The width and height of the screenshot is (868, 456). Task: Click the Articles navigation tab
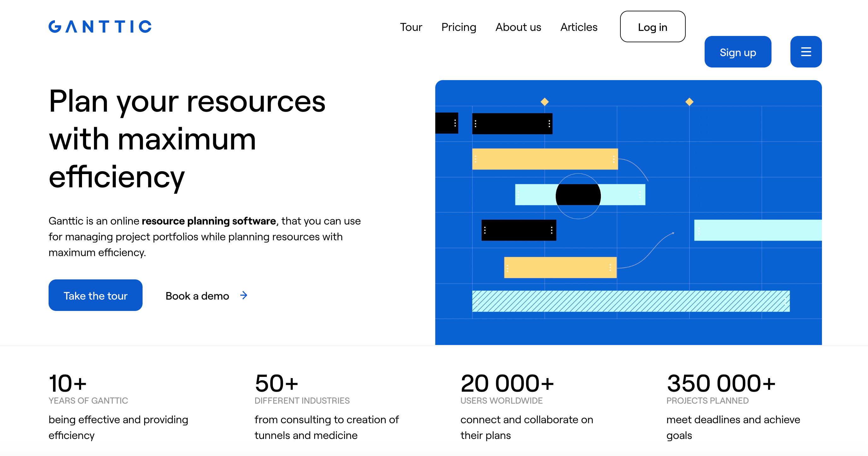pos(579,27)
